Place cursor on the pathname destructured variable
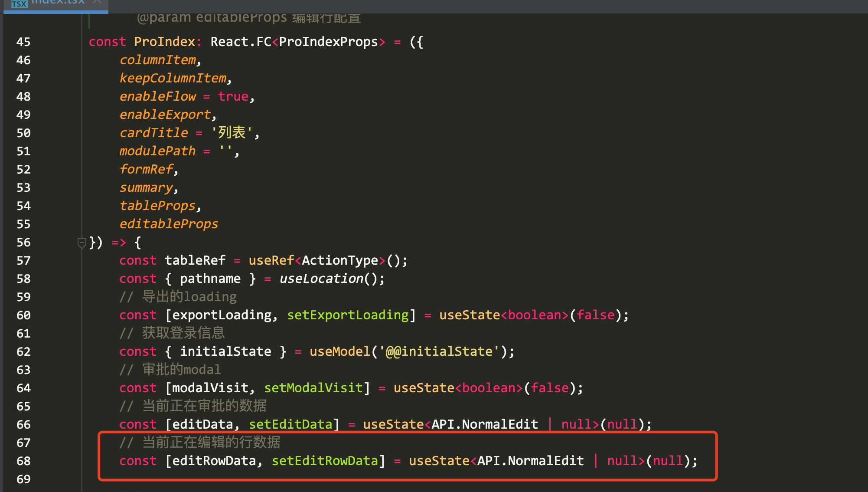The width and height of the screenshot is (868, 492). point(210,278)
